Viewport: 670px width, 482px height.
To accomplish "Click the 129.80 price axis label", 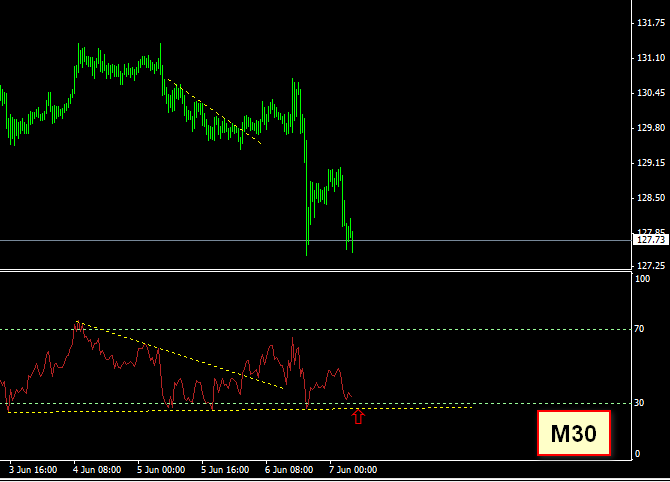I will (651, 128).
